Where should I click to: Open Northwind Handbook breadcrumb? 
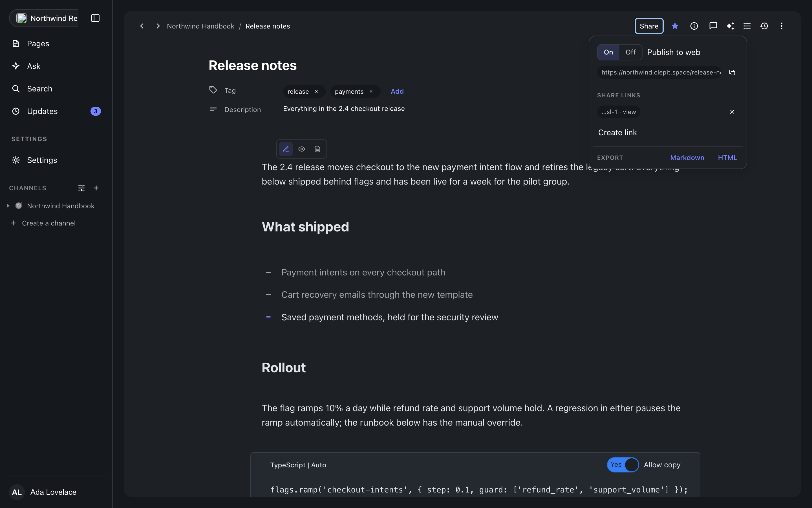point(201,26)
